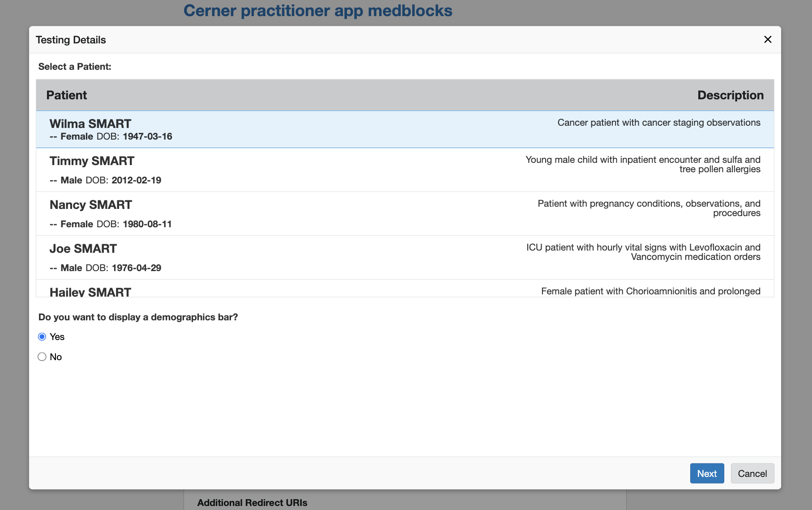Click the cancer staging observations description

(659, 123)
